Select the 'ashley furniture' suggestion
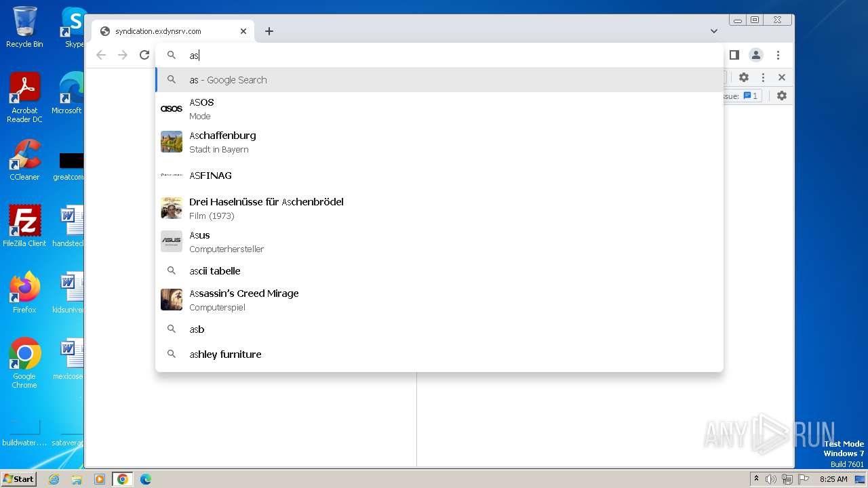 [x=439, y=354]
